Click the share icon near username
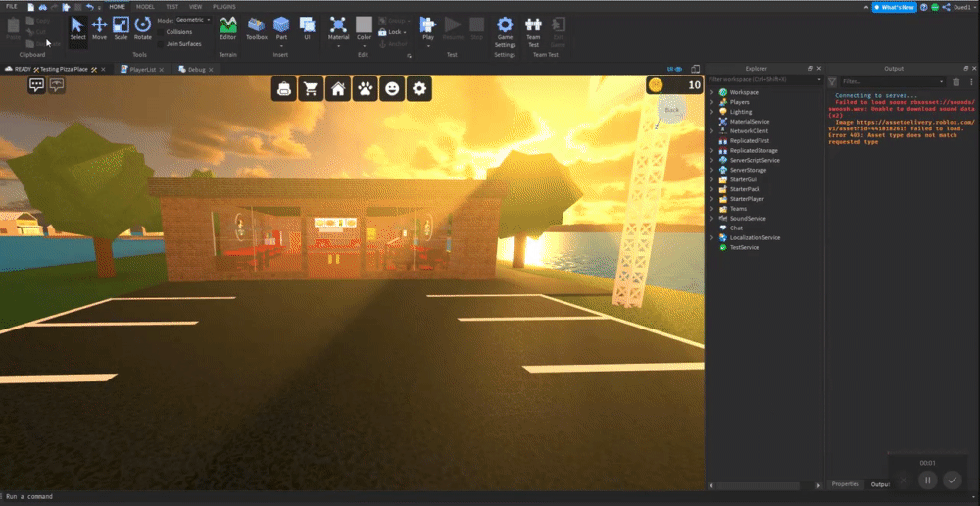 pyautogui.click(x=946, y=7)
